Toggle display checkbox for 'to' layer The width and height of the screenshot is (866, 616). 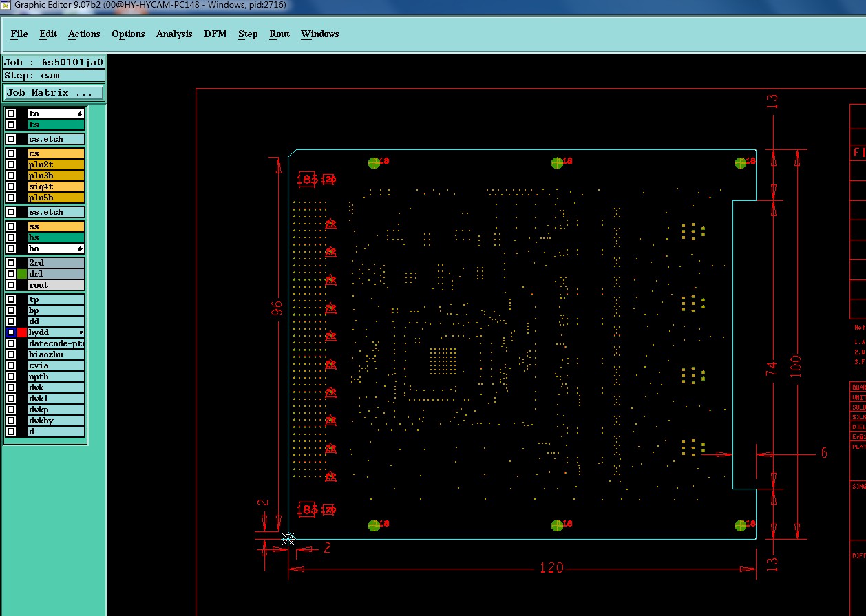click(11, 114)
